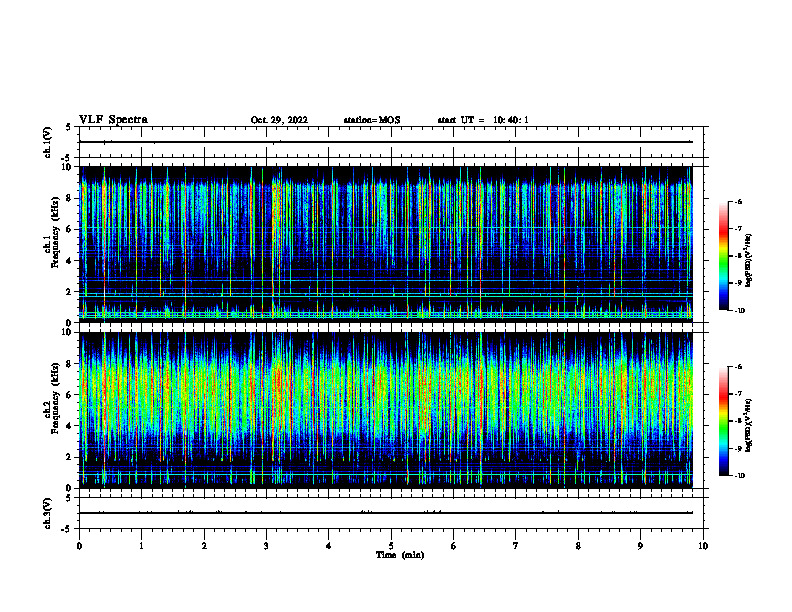
Task: Select the date text "Oct. 29, 2022"
Action: [279, 120]
